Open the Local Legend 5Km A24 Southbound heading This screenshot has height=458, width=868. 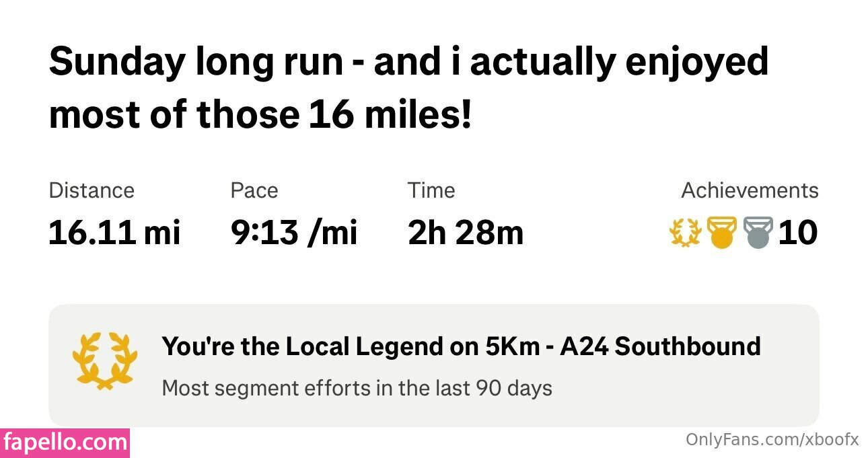(461, 347)
